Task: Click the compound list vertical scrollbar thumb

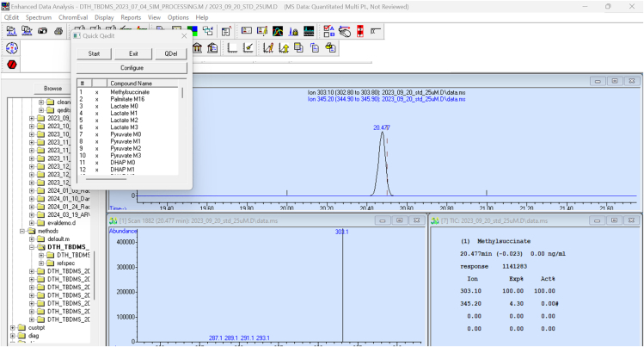Action: [182, 93]
